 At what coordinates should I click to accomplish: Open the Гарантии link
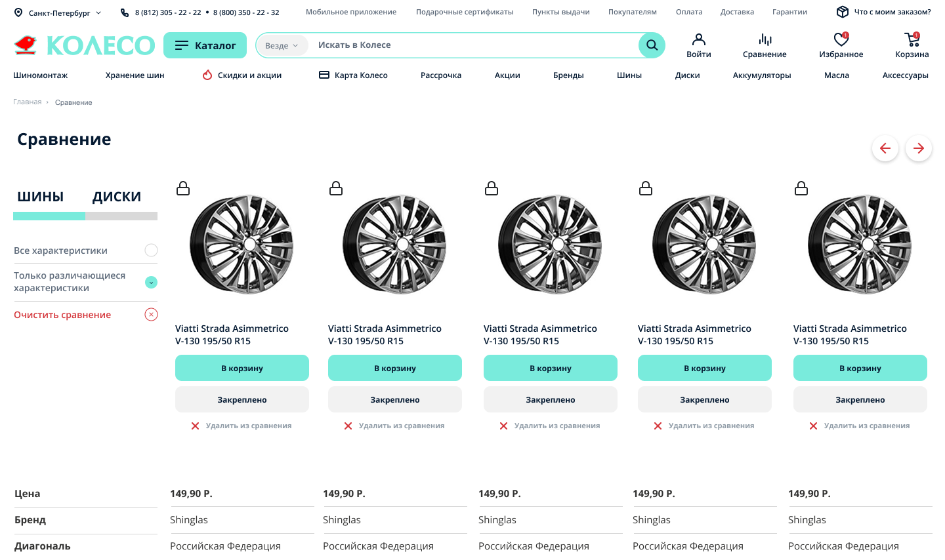coord(790,12)
